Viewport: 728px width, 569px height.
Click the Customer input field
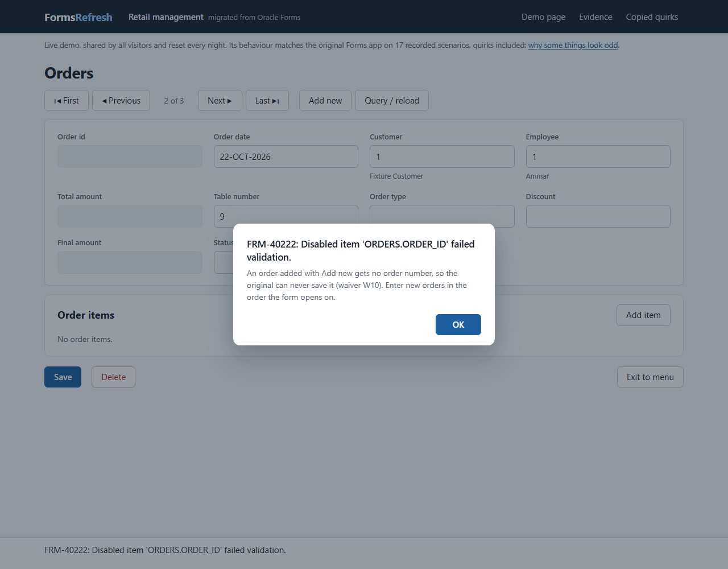click(442, 156)
